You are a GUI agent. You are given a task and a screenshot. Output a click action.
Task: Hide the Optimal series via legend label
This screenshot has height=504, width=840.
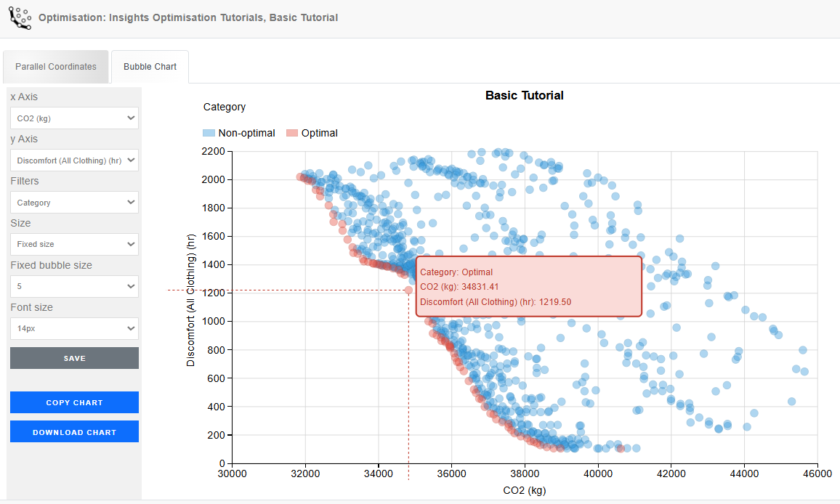(x=320, y=133)
